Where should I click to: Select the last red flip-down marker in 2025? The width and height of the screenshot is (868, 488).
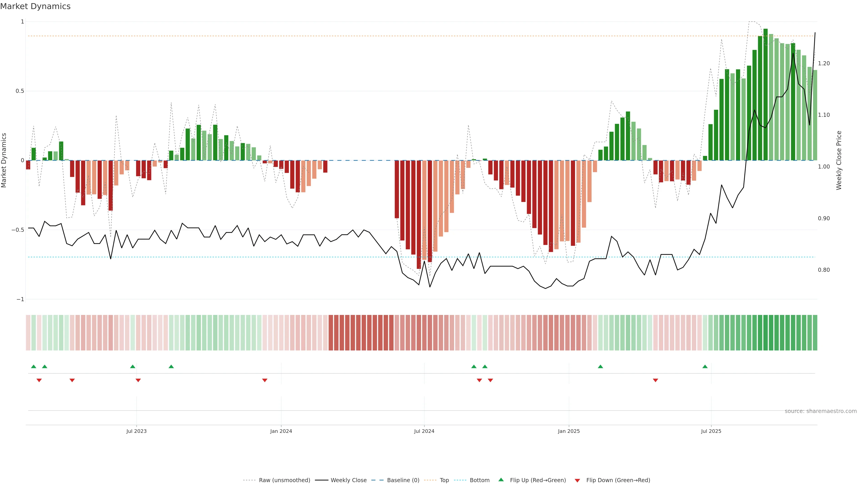tap(655, 380)
